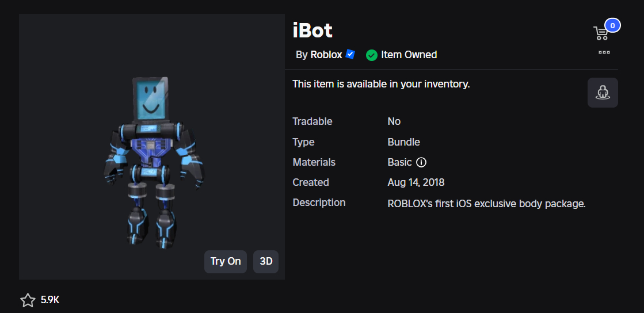
Task: Click the green Item Owned checkmark
Action: tap(372, 55)
